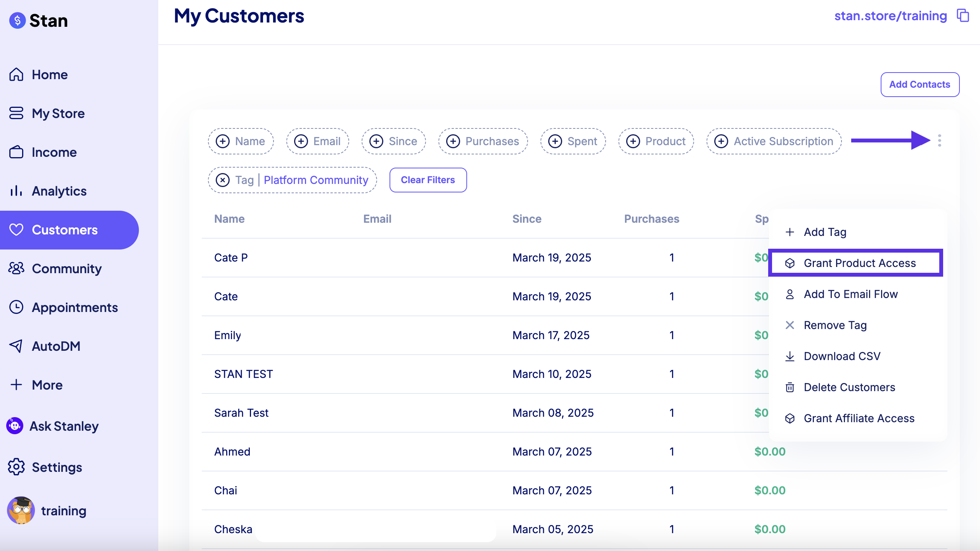This screenshot has width=980, height=551.
Task: Click the Clear Filters button
Action: (428, 180)
